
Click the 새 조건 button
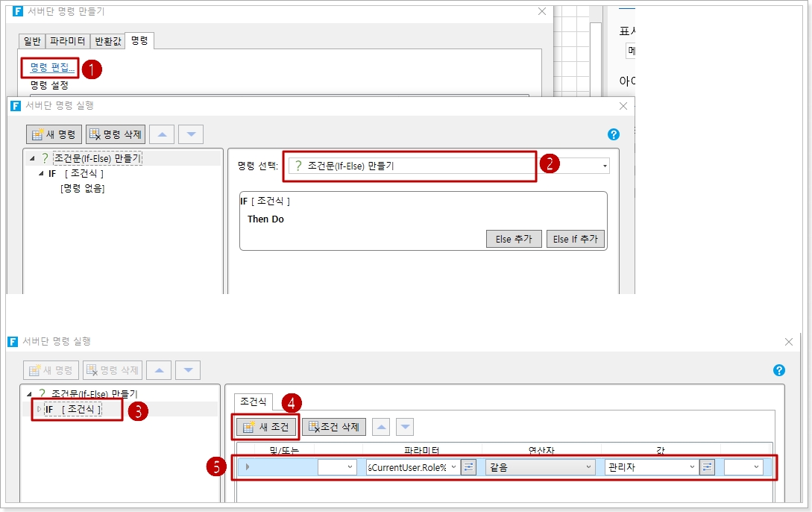tap(267, 427)
